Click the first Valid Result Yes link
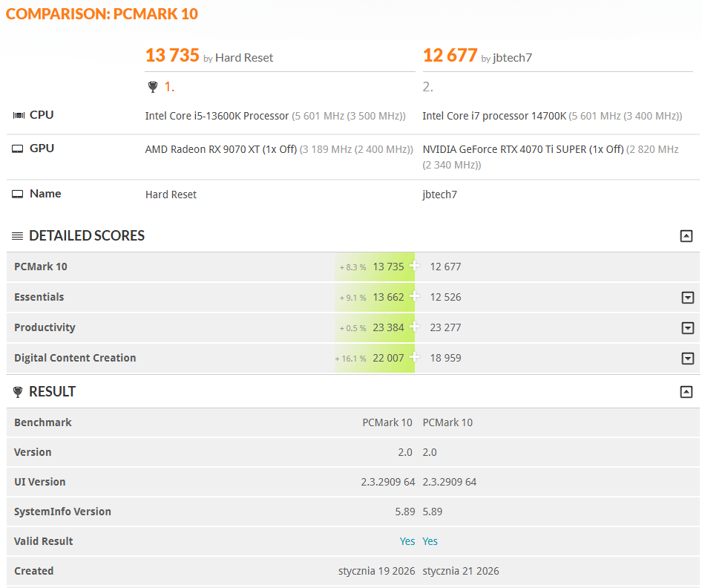Viewport: 702px width, 588px height. pyautogui.click(x=407, y=541)
